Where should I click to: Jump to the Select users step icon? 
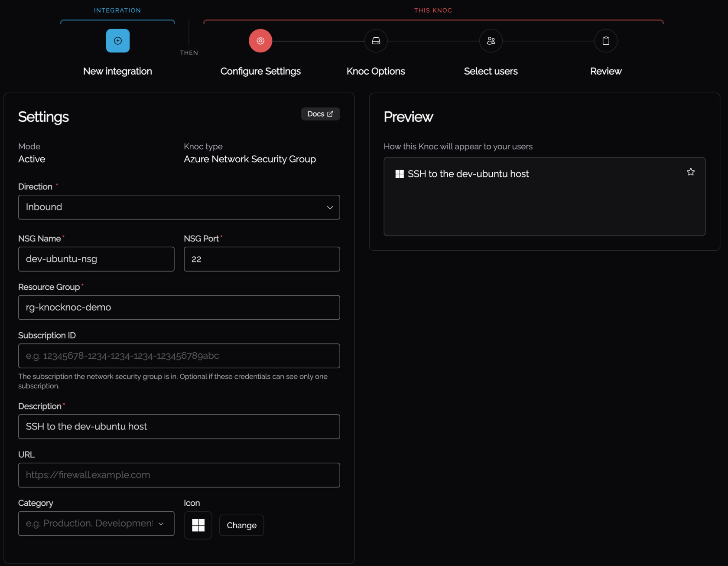pos(491,41)
